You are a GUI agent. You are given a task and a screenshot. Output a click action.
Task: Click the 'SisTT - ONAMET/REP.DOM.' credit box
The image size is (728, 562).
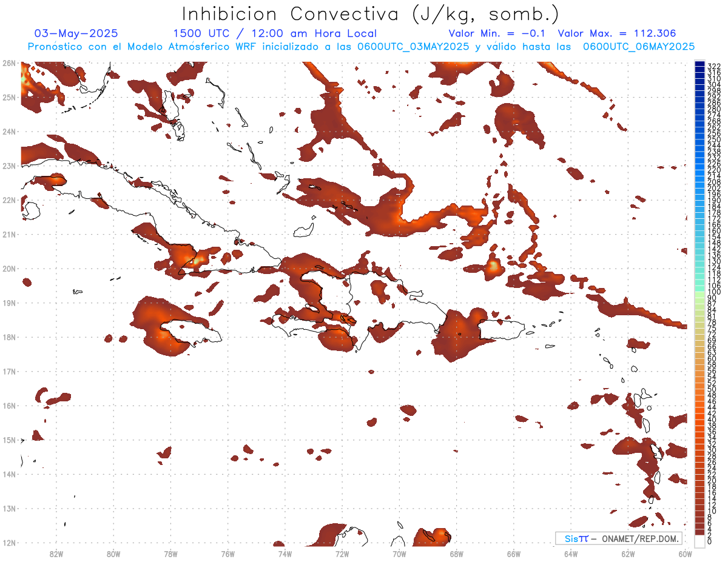(x=619, y=538)
